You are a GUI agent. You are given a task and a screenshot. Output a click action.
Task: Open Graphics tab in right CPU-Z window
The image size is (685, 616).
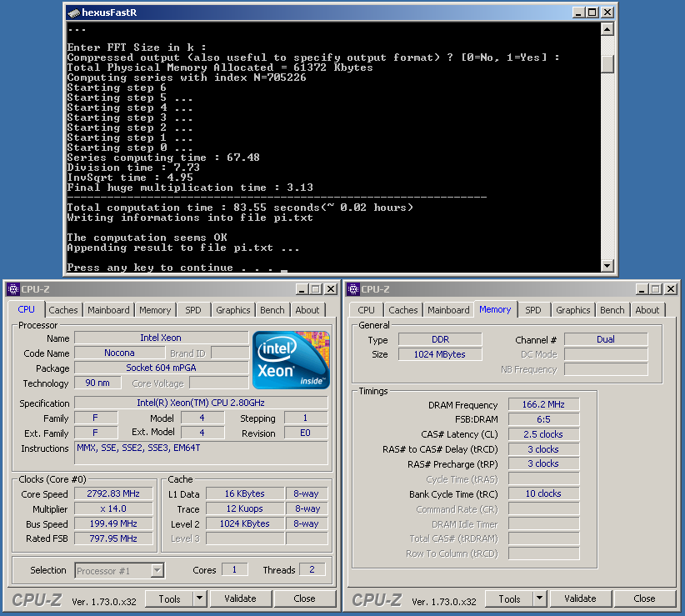pyautogui.click(x=572, y=310)
